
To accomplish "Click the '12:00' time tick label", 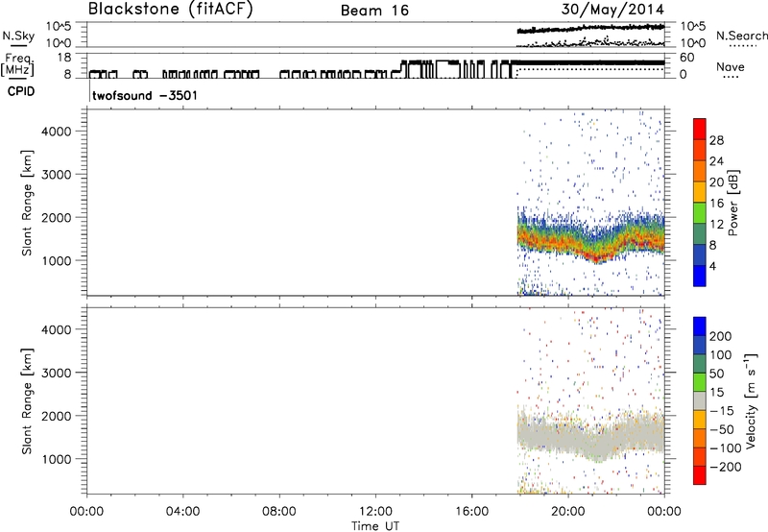I will point(375,512).
